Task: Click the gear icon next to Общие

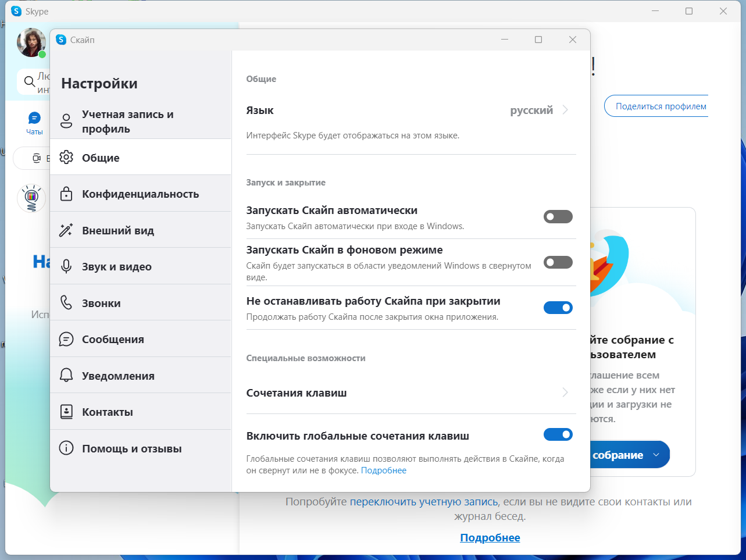Action: tap(66, 158)
